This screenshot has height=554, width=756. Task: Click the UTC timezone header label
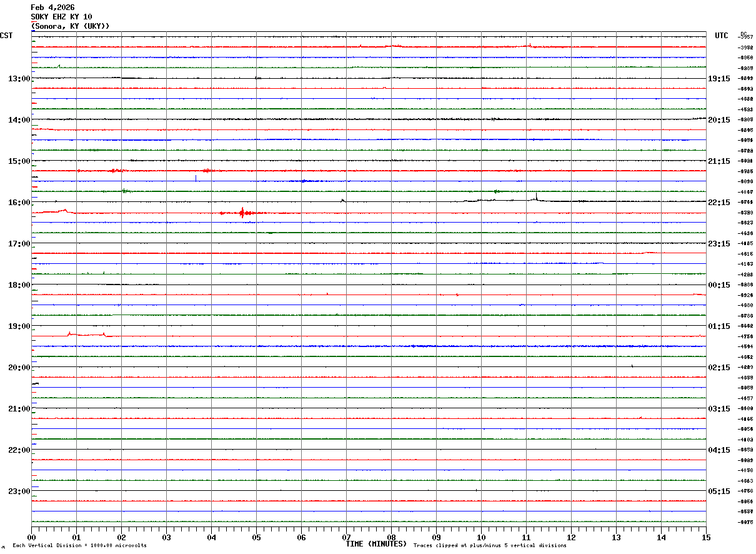(722, 36)
